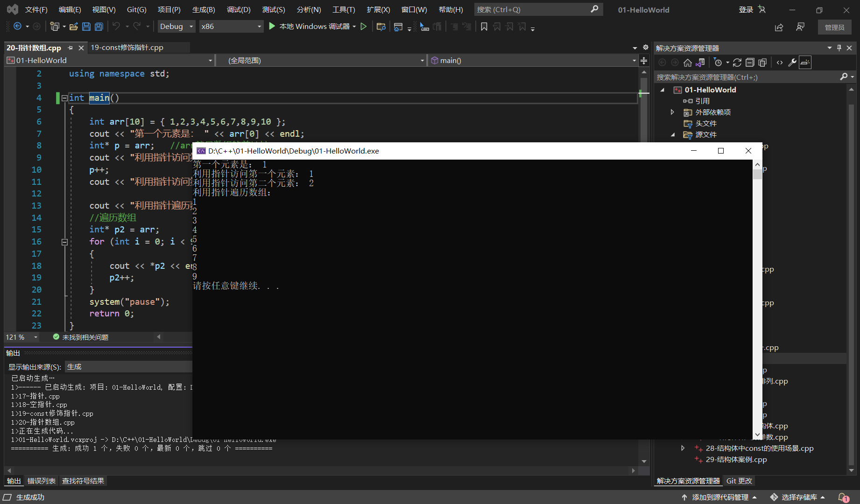Collapse the main function outlining box
The image size is (860, 504).
(64, 98)
